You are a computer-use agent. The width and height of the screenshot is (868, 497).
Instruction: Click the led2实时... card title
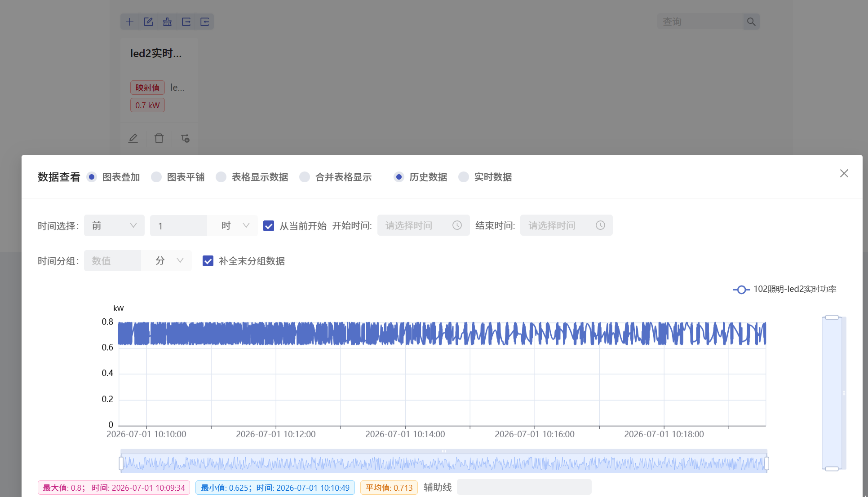[x=156, y=53]
